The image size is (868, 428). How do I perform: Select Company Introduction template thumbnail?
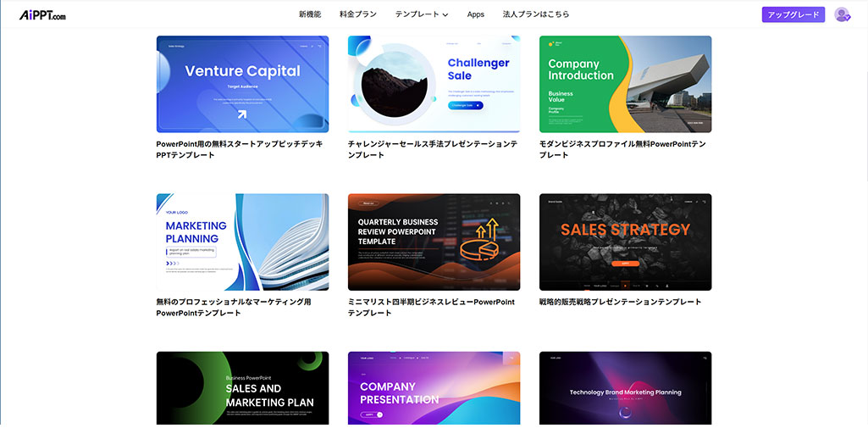pos(625,84)
